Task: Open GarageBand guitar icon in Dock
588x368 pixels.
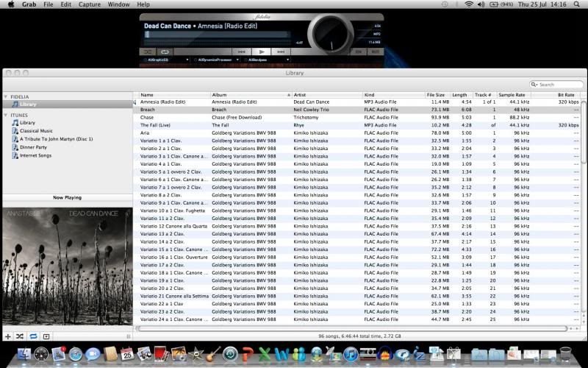Action: tap(213, 354)
